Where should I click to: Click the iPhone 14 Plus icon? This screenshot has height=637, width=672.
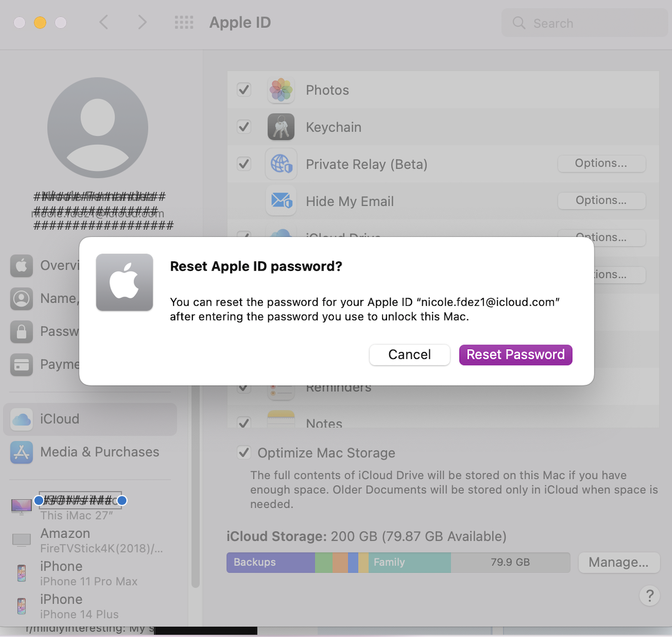[22, 606]
